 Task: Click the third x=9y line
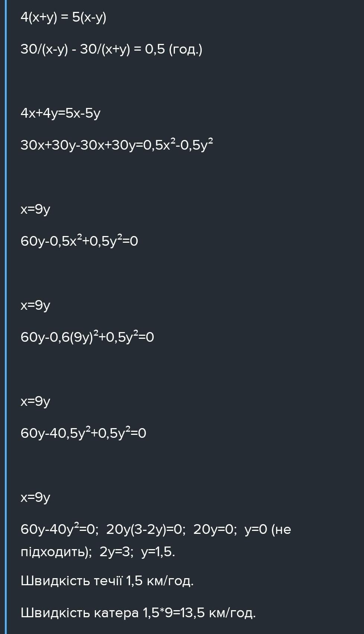point(35,401)
